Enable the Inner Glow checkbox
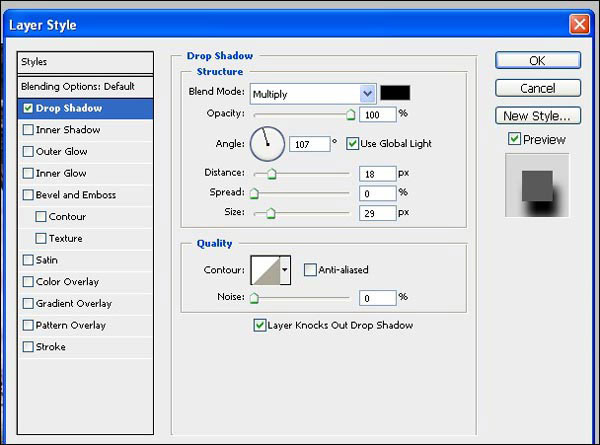 [x=28, y=173]
